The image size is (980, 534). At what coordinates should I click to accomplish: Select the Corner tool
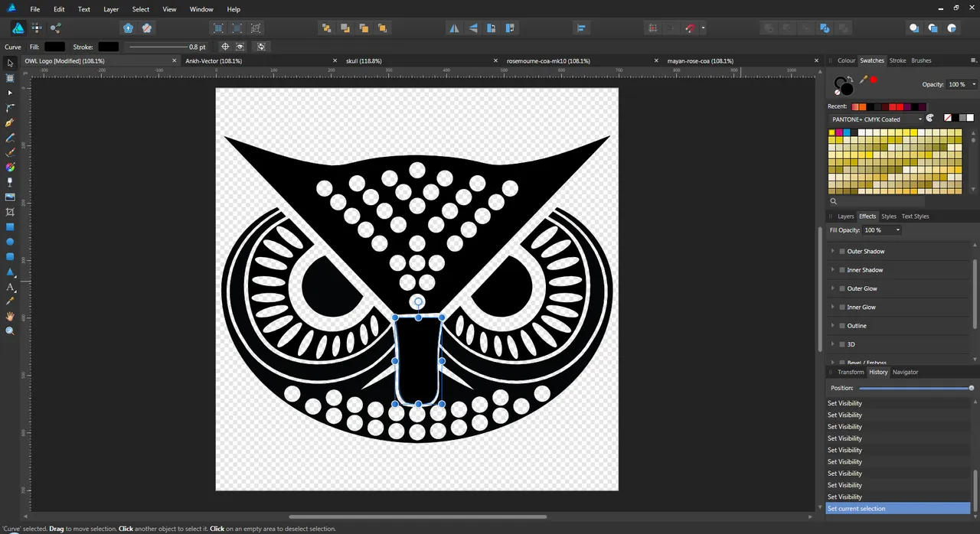(10, 108)
